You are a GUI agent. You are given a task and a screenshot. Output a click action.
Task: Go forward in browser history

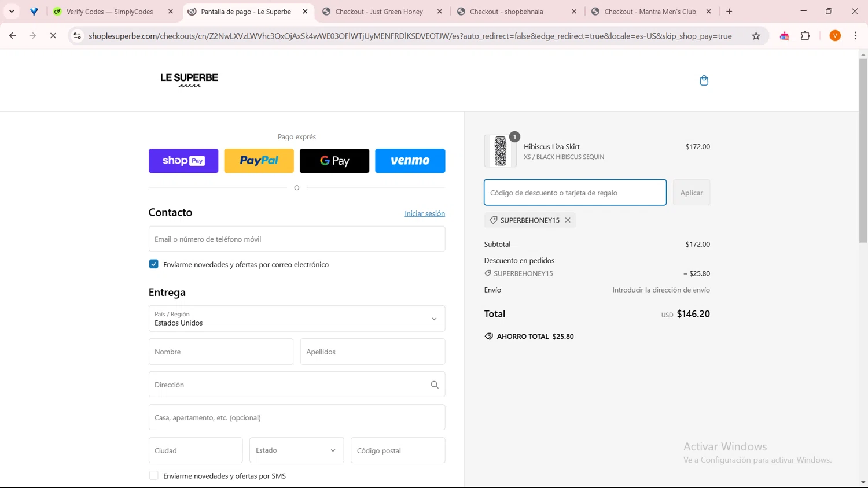click(32, 36)
